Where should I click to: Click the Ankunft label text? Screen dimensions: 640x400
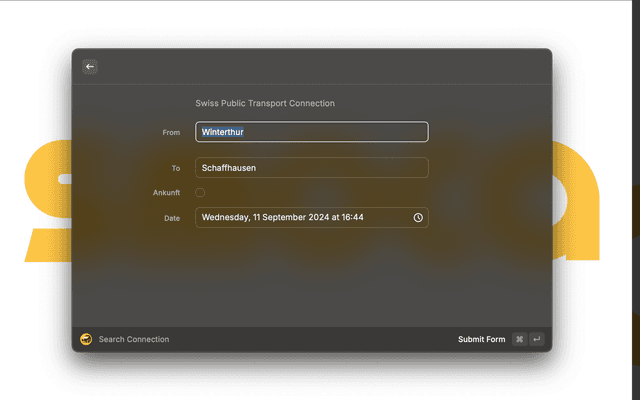click(x=165, y=192)
